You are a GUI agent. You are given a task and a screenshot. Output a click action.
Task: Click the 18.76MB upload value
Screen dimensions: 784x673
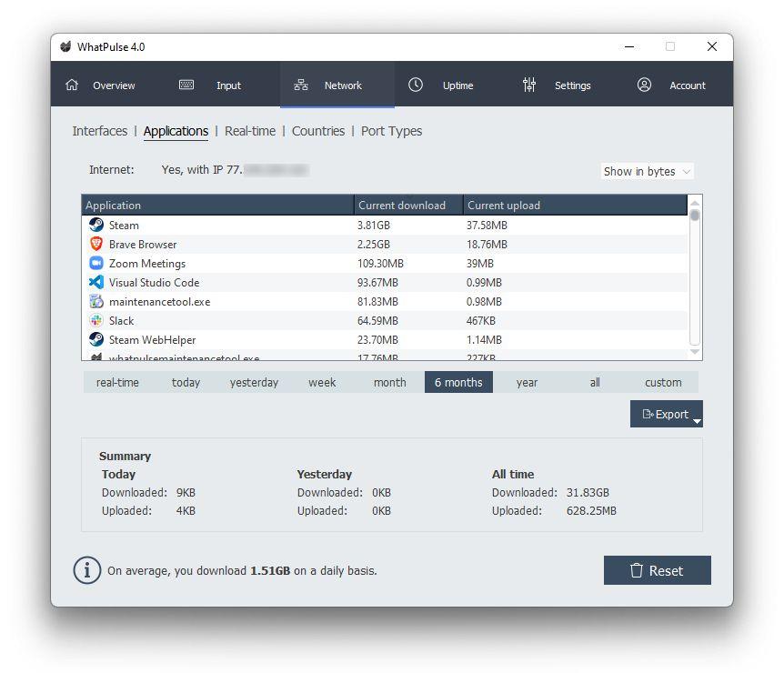[x=487, y=245]
